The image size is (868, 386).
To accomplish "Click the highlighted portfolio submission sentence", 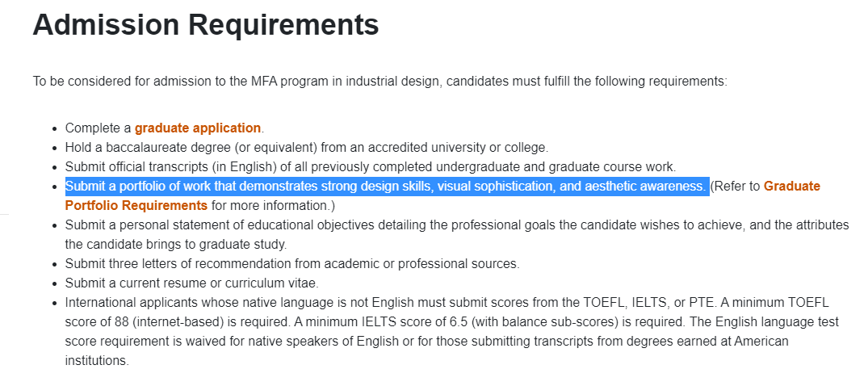I will 386,187.
